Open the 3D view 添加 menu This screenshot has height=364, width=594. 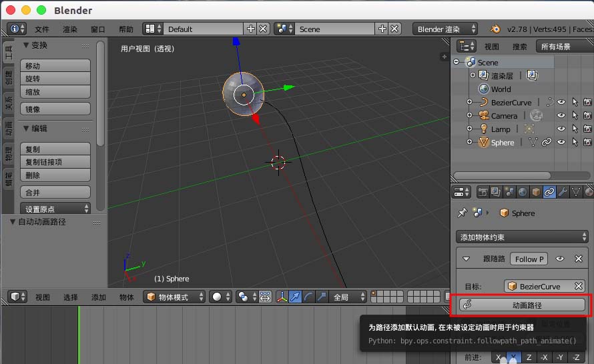(x=99, y=297)
